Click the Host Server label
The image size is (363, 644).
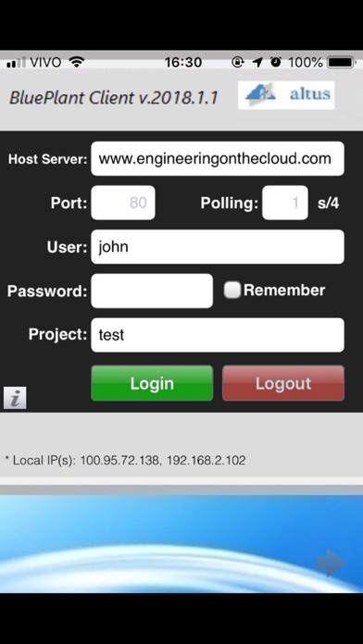47,159
